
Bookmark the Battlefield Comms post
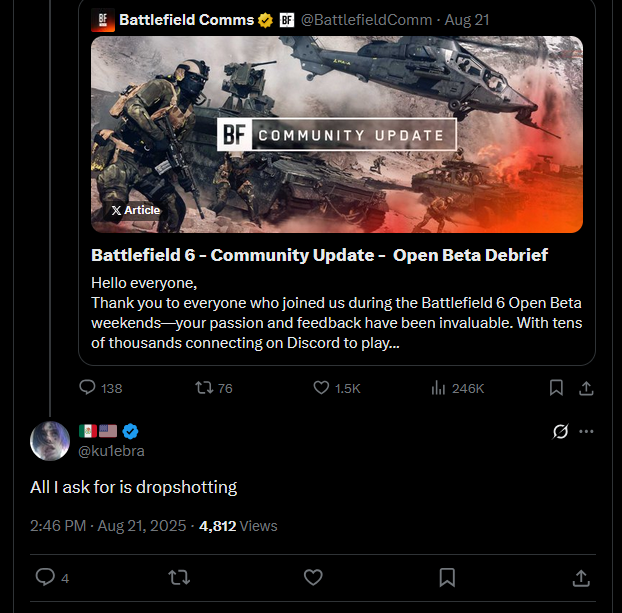[x=556, y=388]
